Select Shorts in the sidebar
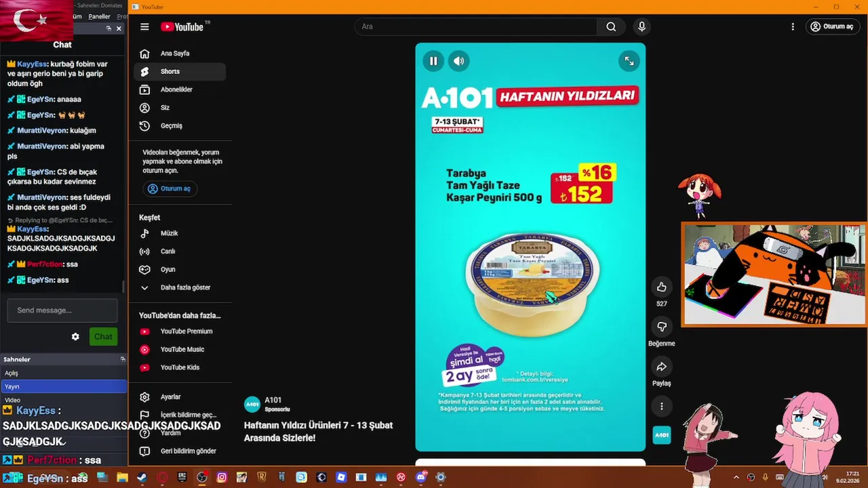The width and height of the screenshot is (868, 488). click(x=180, y=72)
